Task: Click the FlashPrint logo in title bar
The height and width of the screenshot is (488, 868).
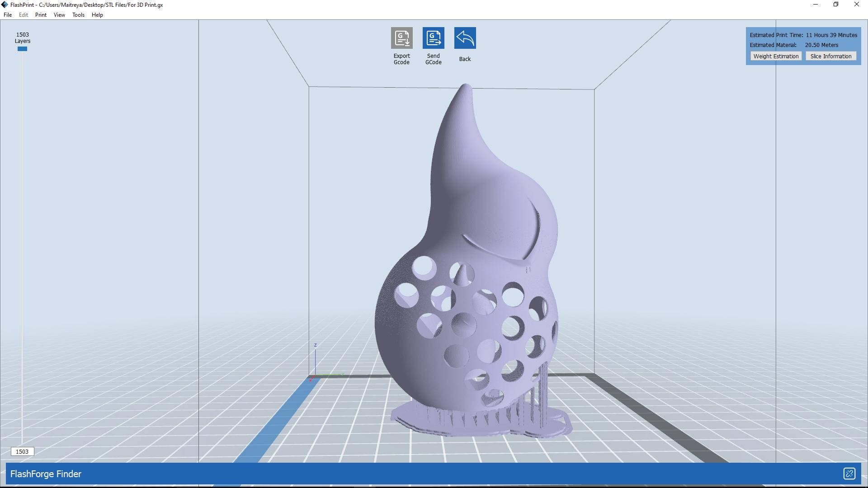Action: point(4,5)
